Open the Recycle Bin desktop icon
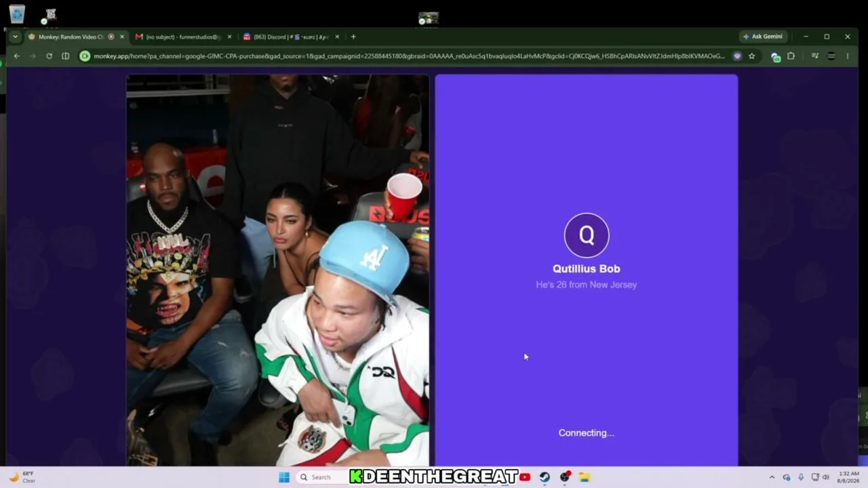 click(17, 14)
